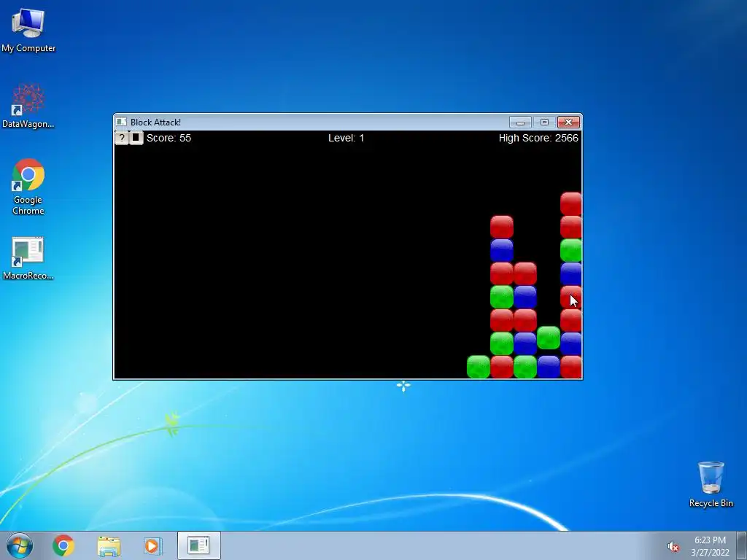
Task: Open the help question mark button
Action: click(122, 138)
